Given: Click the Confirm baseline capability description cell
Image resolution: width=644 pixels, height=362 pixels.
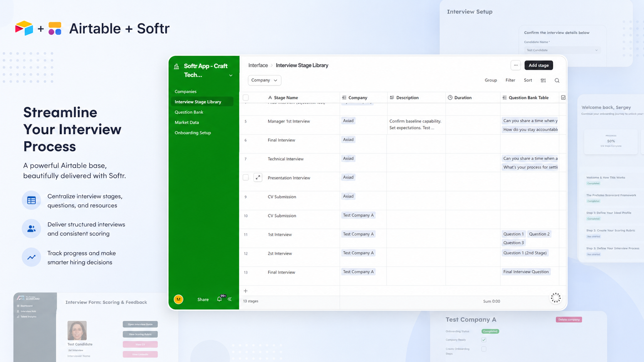Looking at the screenshot, I should pyautogui.click(x=416, y=124).
